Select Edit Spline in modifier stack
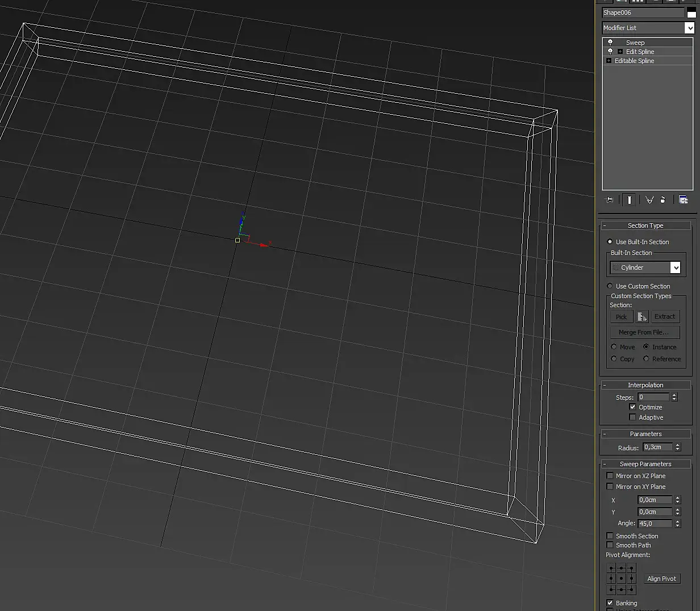Viewport: 700px width, 611px height. 640,52
